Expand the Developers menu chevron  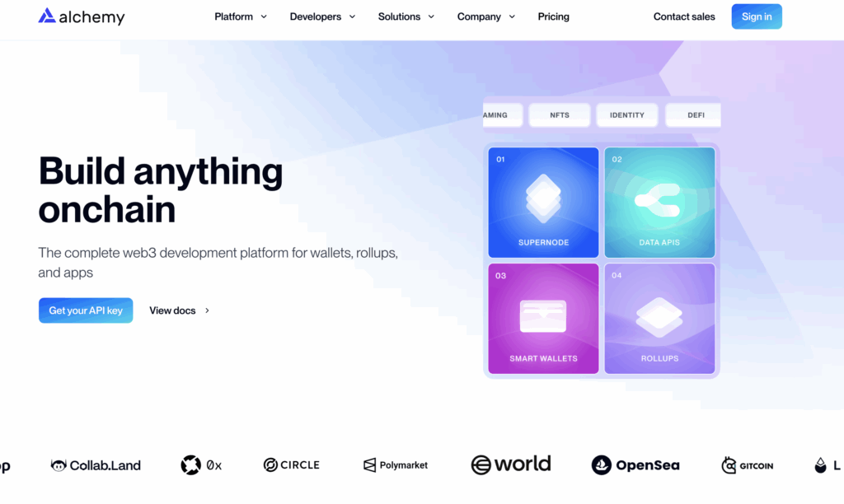click(x=352, y=16)
